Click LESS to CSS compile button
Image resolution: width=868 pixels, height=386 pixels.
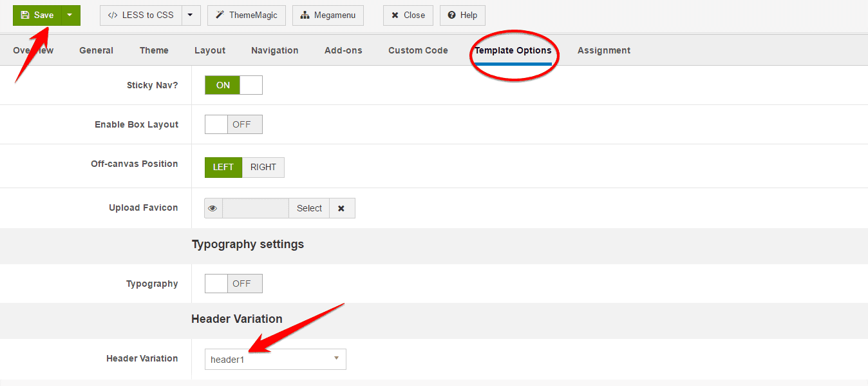(141, 15)
